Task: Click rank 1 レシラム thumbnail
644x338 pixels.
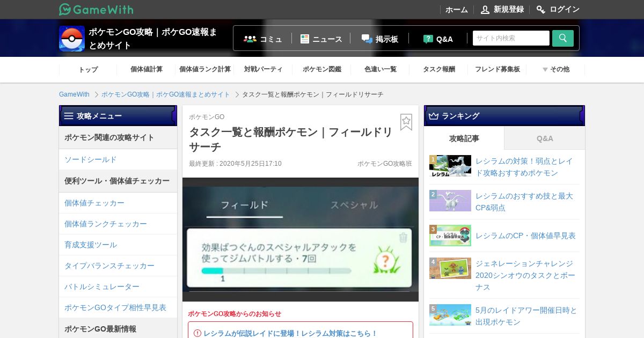Action: coord(450,166)
